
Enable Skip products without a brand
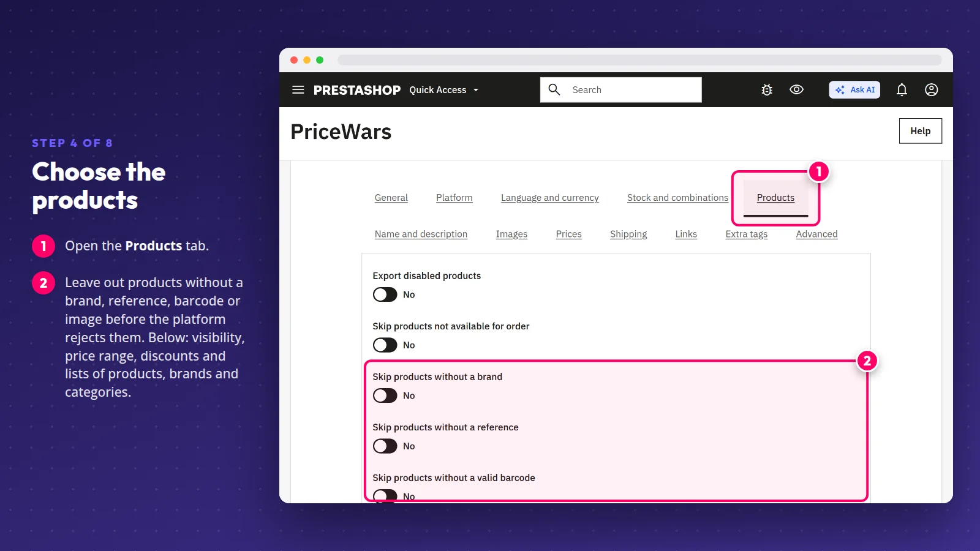click(x=385, y=395)
